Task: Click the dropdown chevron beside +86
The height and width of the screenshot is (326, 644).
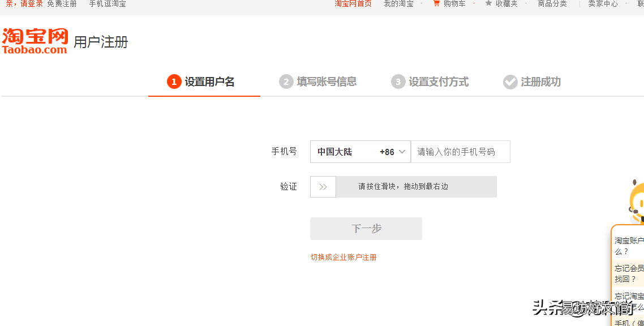Action: pos(402,152)
